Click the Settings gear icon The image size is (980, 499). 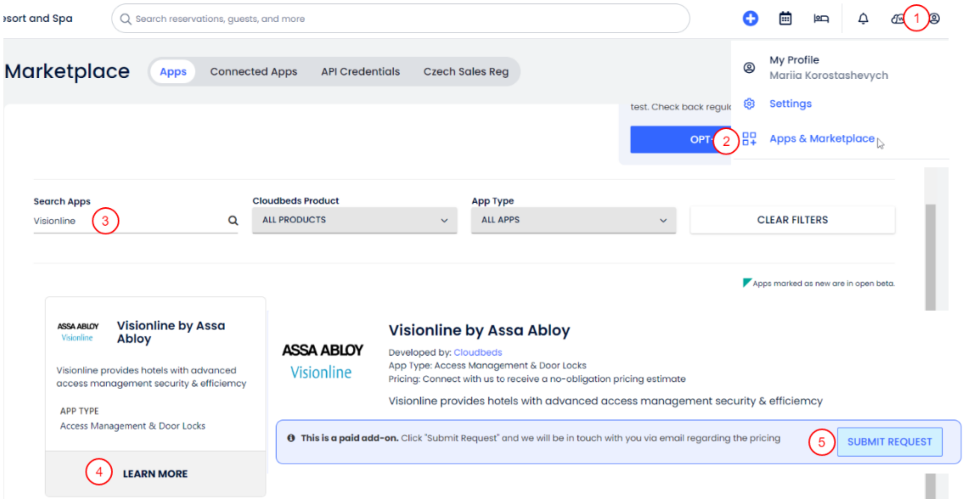pyautogui.click(x=749, y=104)
